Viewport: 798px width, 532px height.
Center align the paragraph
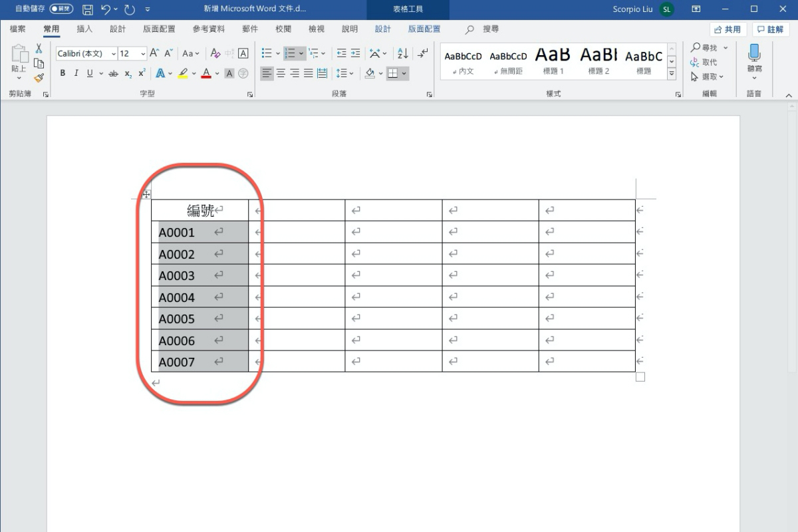pos(281,73)
